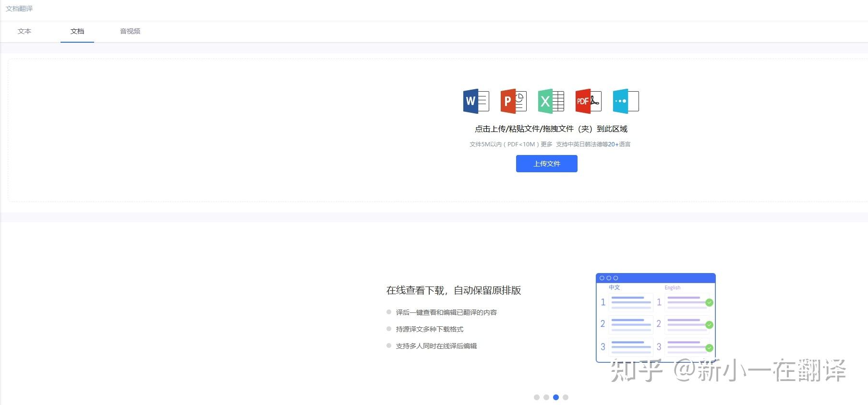868x405 pixels.
Task: Click the 点击上传/粘贴文件 upload prompt text
Action: [551, 129]
